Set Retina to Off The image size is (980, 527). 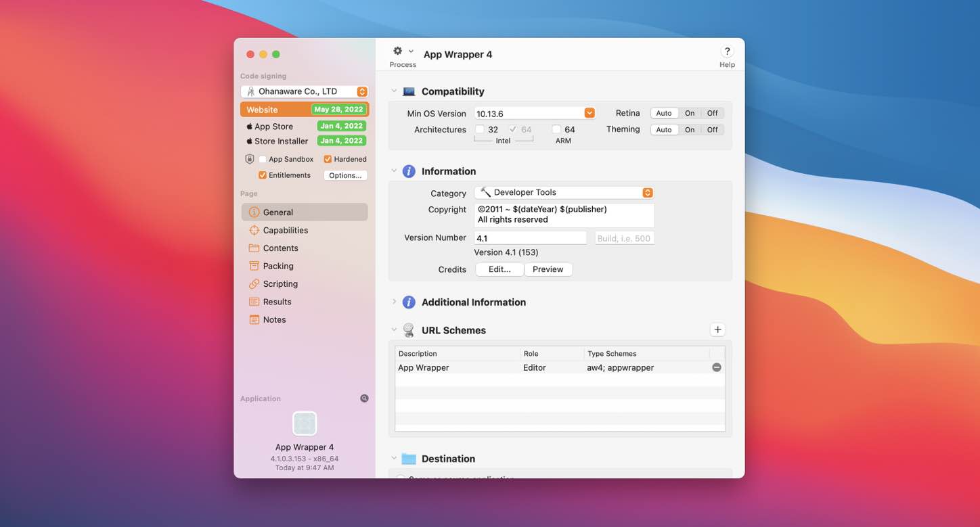tap(713, 113)
